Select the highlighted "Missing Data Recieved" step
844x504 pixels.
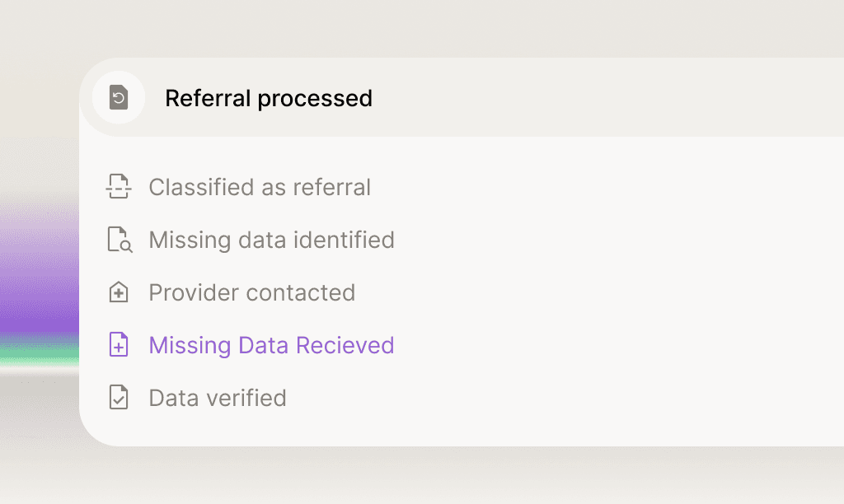point(271,345)
